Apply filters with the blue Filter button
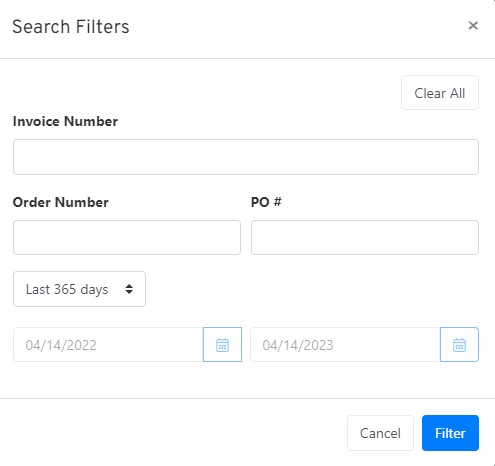495x466 pixels. point(450,433)
